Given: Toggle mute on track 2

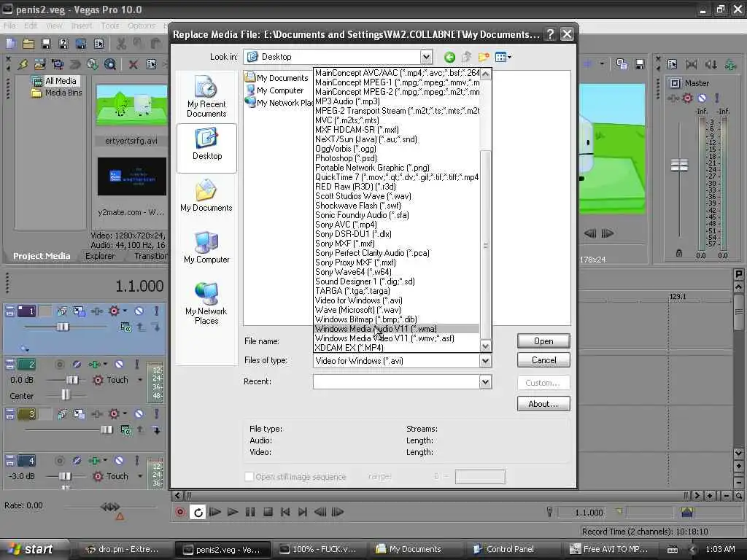Looking at the screenshot, I should click(x=119, y=365).
